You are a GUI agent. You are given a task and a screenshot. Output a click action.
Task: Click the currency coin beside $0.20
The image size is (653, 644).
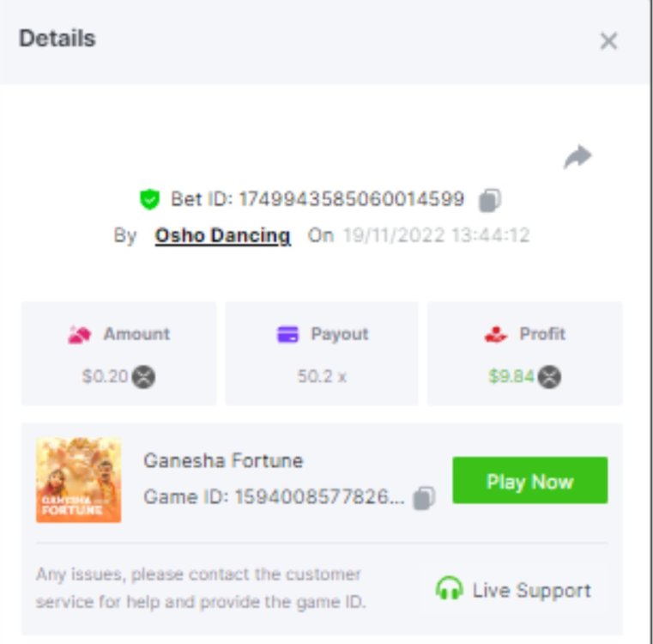click(143, 377)
